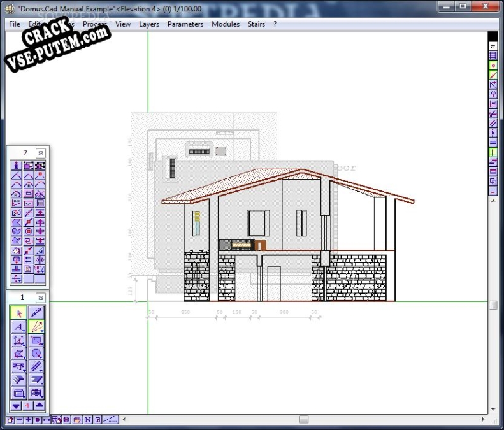Click the 90° rotate tool icon
504x430 pixels.
(x=40, y=269)
